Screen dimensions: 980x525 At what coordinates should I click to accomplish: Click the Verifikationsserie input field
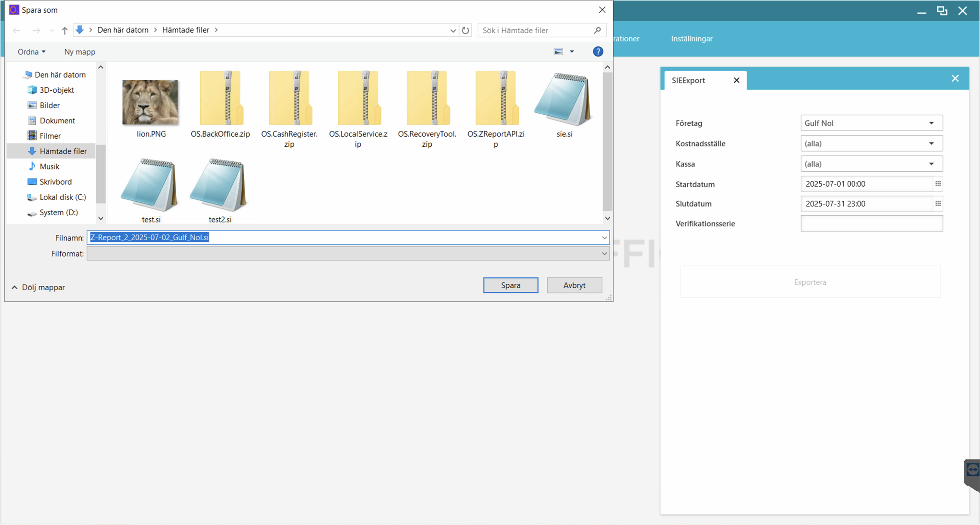pyautogui.click(x=871, y=223)
